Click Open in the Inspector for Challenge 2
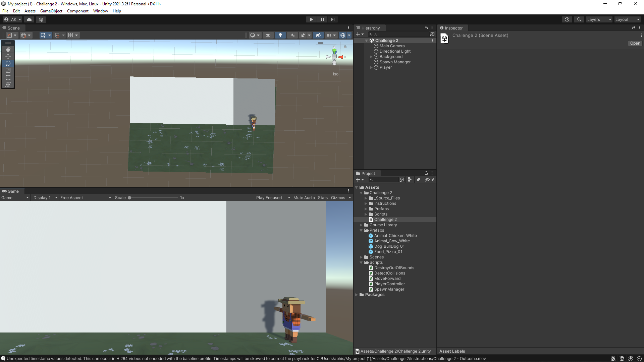 pos(634,43)
